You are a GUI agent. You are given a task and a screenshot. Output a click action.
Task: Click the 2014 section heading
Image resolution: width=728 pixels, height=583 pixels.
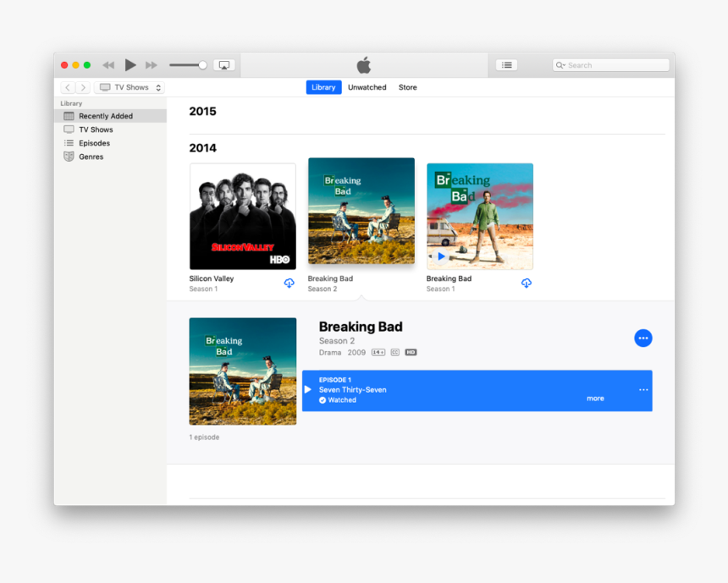[203, 148]
